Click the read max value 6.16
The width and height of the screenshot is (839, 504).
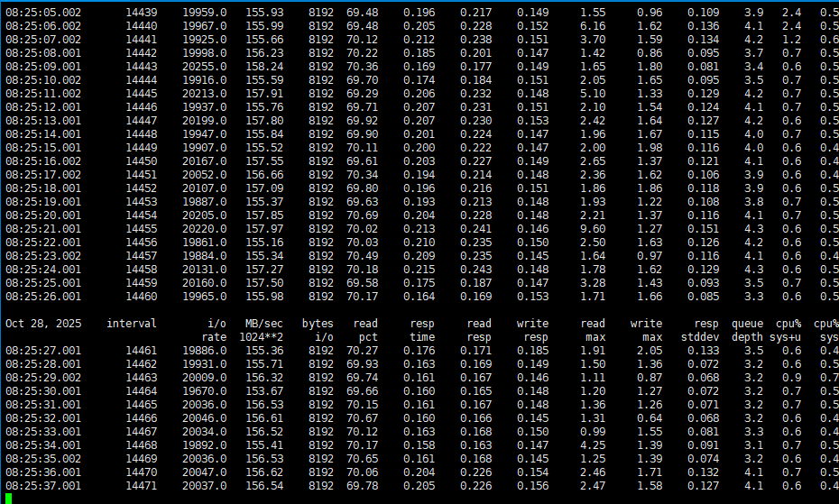point(593,26)
